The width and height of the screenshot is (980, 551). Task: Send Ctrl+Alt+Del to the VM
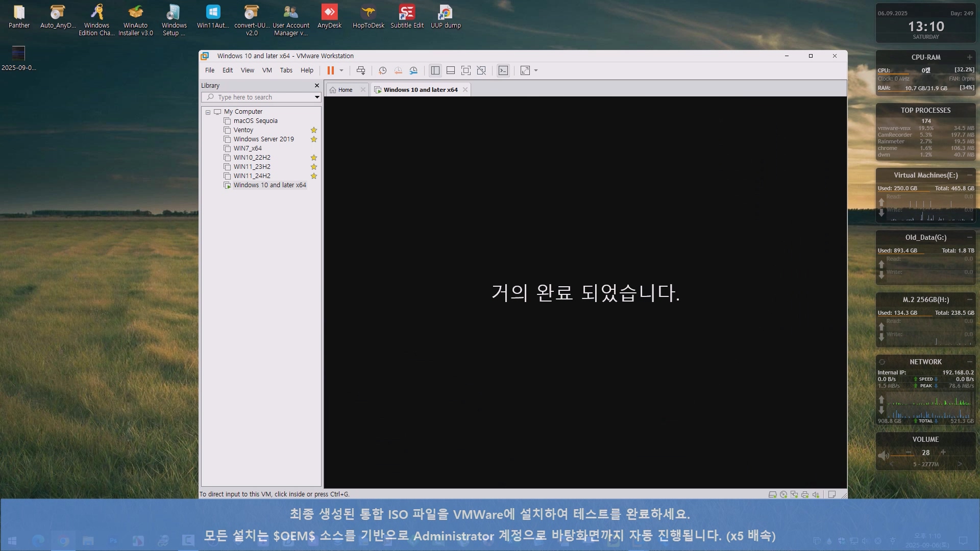tap(361, 70)
